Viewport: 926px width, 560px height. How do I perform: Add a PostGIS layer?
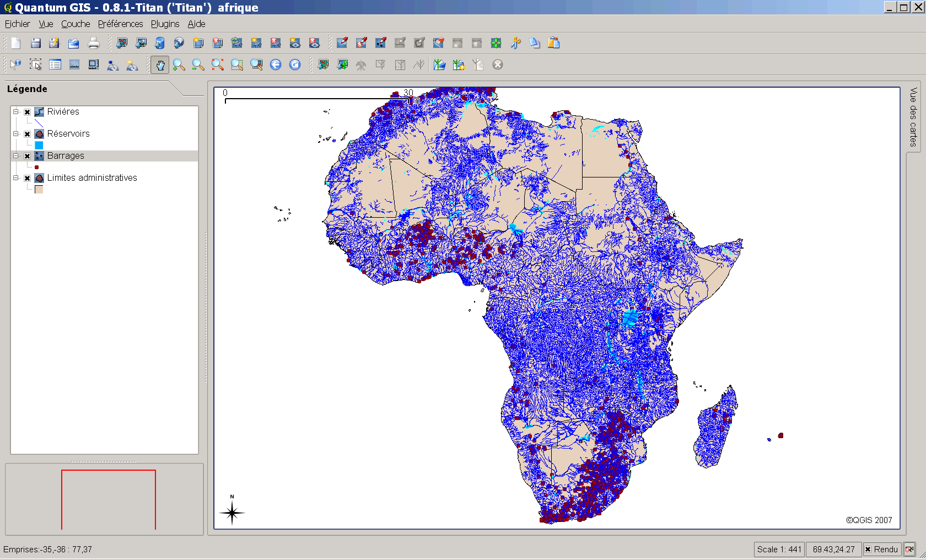click(160, 42)
